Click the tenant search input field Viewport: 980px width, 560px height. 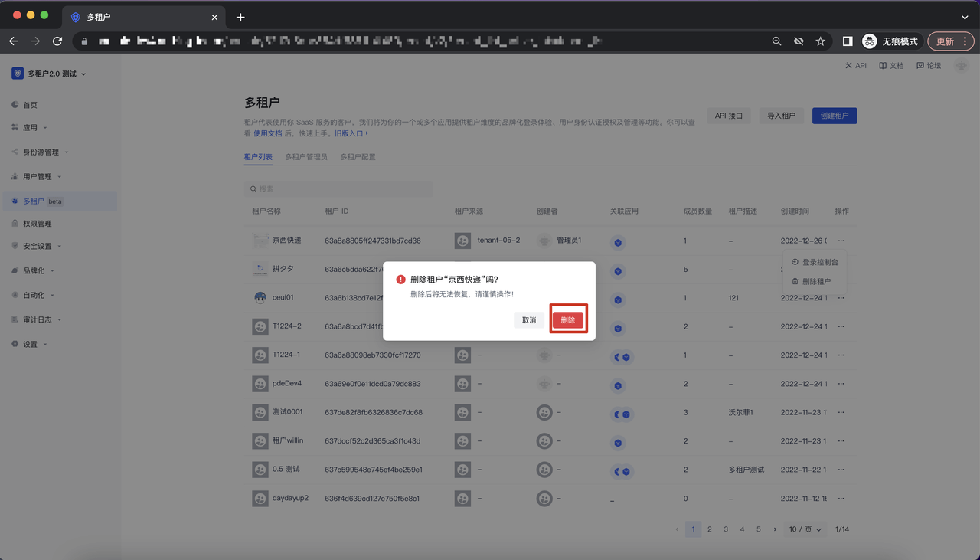[338, 188]
